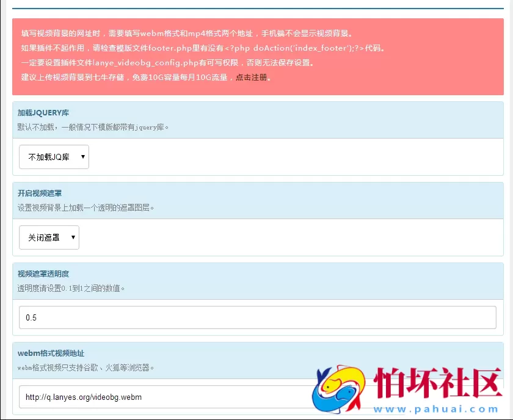Click the Pahuai double-fish logo icon
The height and width of the screenshot is (420, 513).
(336, 389)
